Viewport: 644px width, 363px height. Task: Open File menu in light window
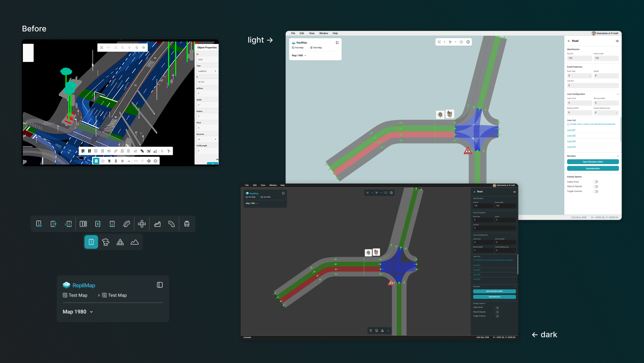coord(293,33)
